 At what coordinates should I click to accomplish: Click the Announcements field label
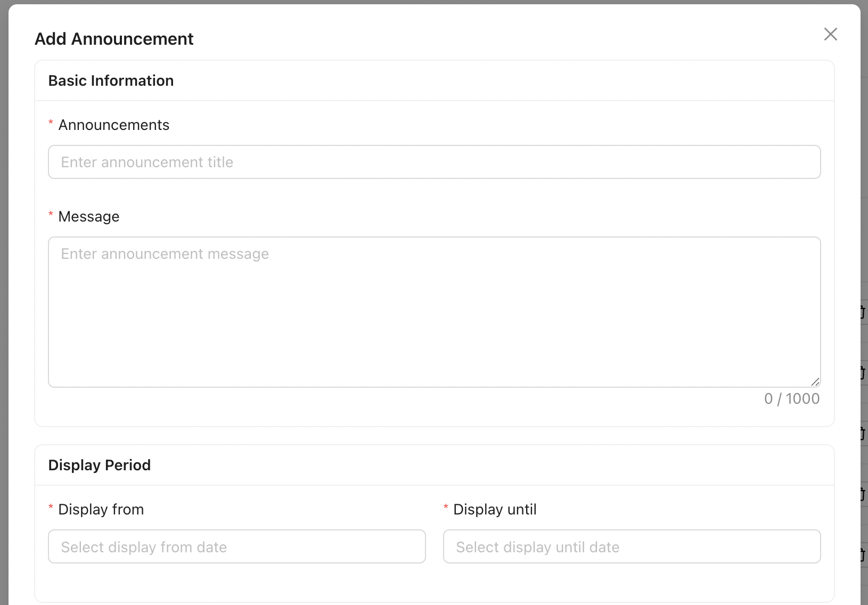pos(113,125)
